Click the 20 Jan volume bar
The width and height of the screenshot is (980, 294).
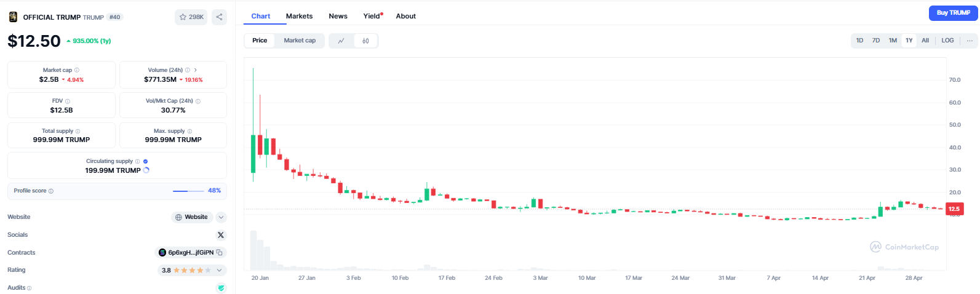coord(253,250)
